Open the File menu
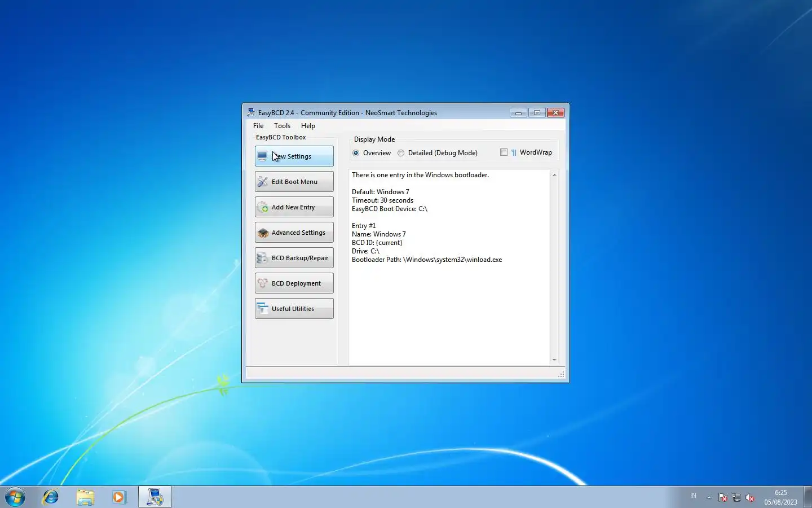The width and height of the screenshot is (812, 508). (x=258, y=126)
